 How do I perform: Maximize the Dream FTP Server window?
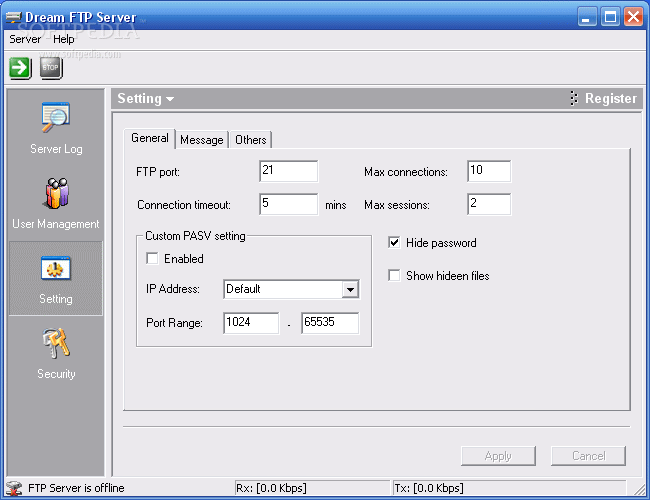coord(610,17)
